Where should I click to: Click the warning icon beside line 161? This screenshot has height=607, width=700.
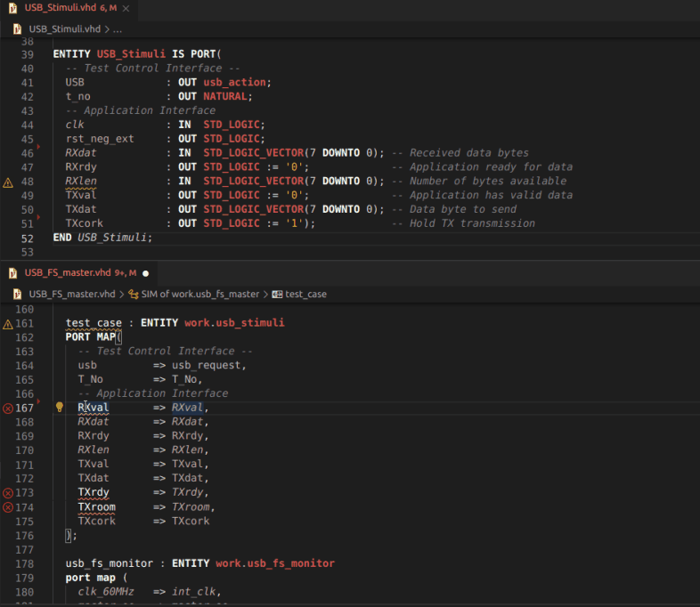click(8, 324)
